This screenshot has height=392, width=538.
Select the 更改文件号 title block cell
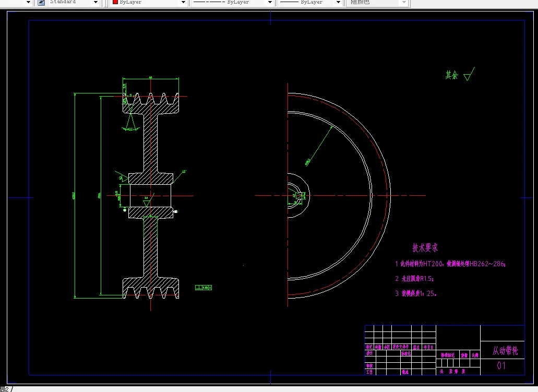click(401, 347)
